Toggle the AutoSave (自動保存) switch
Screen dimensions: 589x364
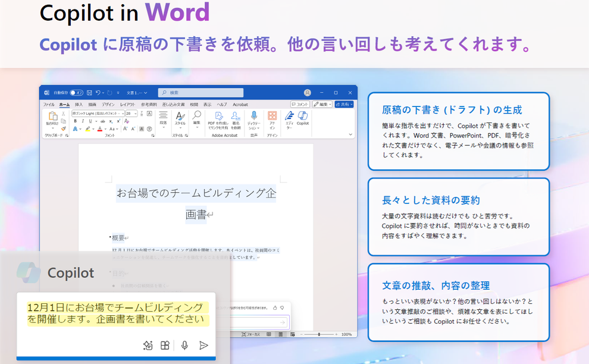[76, 93]
